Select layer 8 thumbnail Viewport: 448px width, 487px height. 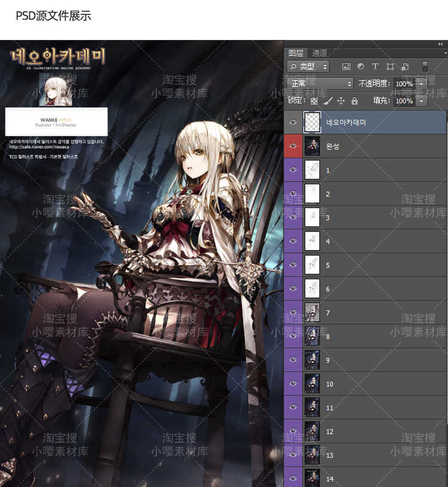tap(312, 336)
